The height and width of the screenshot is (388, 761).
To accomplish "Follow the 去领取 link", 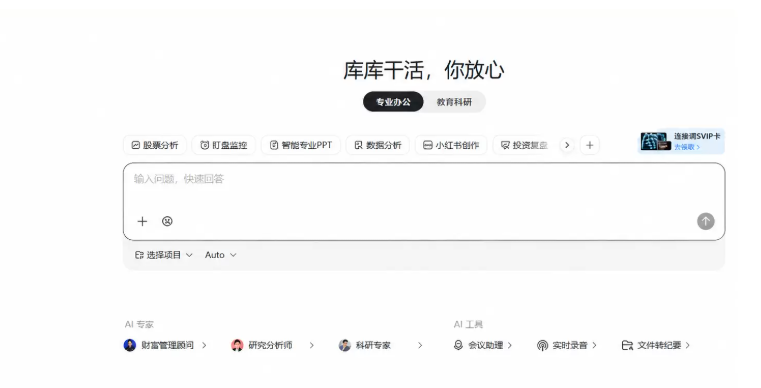I will pos(687,147).
